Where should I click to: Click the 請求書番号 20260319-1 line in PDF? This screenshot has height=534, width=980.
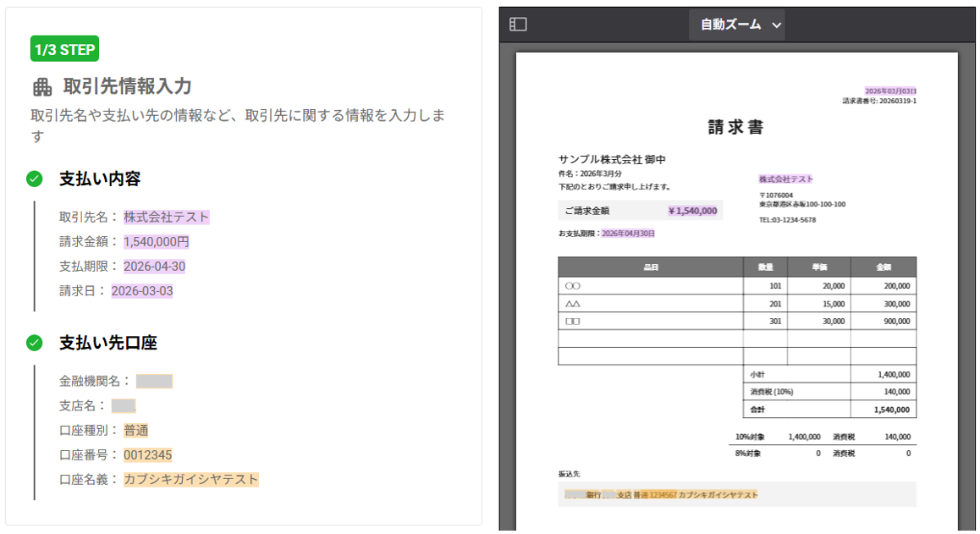pos(879,101)
